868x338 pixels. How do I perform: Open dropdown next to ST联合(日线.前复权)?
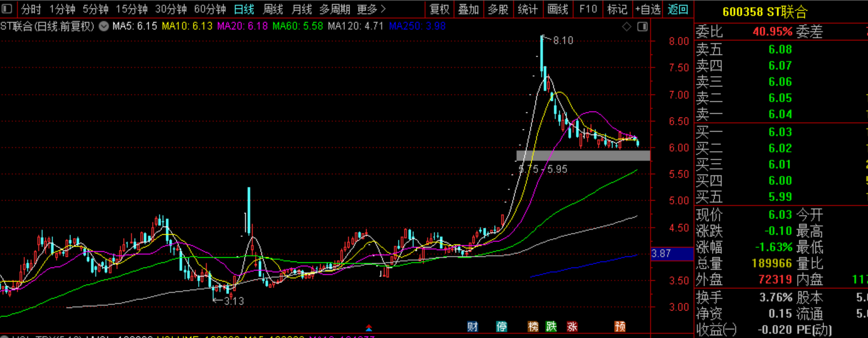click(x=104, y=26)
